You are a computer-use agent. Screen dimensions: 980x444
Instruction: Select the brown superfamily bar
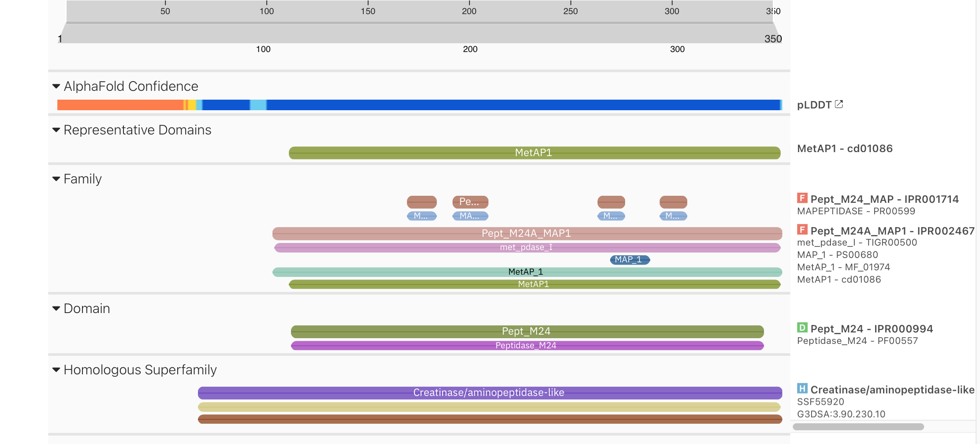pos(490,419)
